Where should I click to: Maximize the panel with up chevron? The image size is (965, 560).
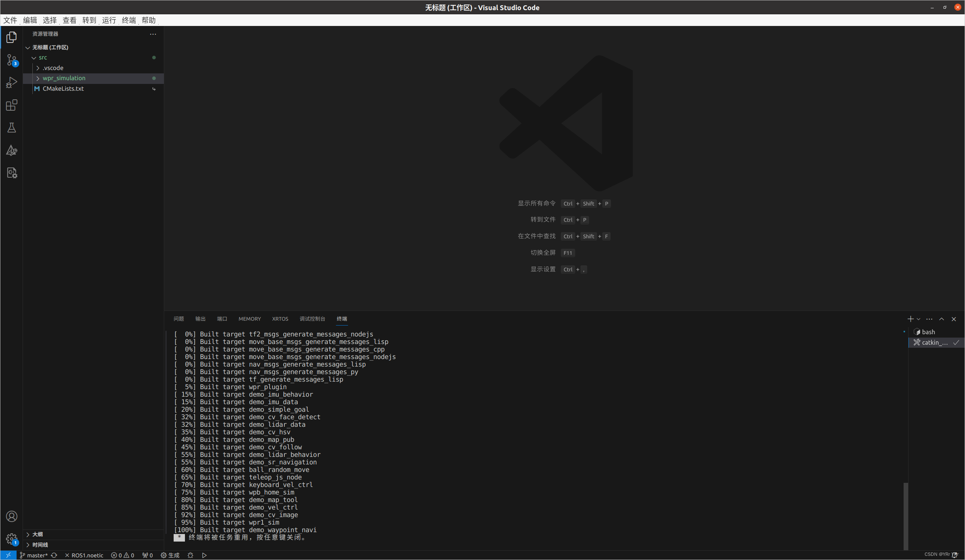coord(942,319)
